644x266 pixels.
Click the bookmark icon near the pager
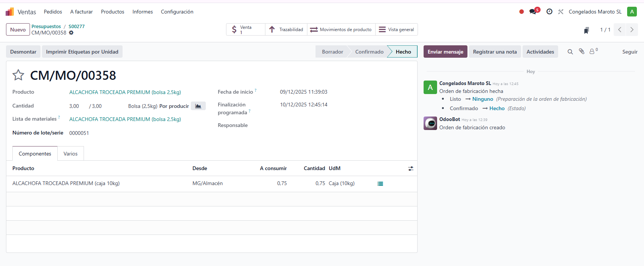[x=586, y=30]
